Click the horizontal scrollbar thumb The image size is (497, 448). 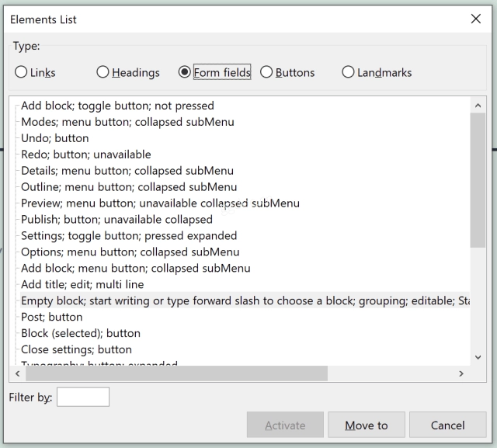(x=176, y=374)
